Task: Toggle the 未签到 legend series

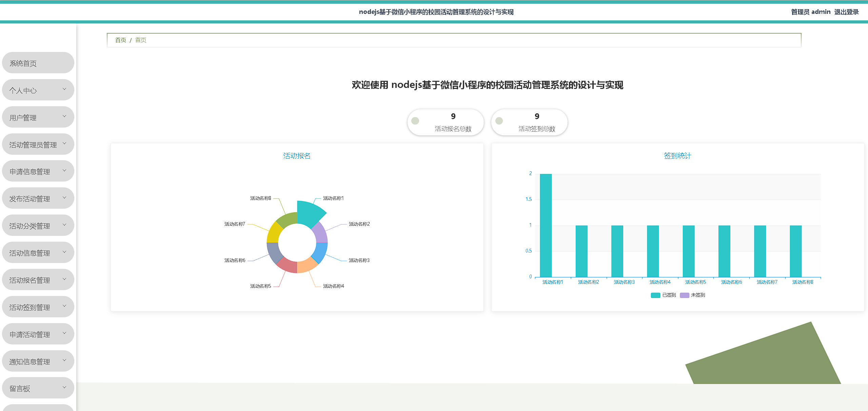Action: pyautogui.click(x=698, y=295)
